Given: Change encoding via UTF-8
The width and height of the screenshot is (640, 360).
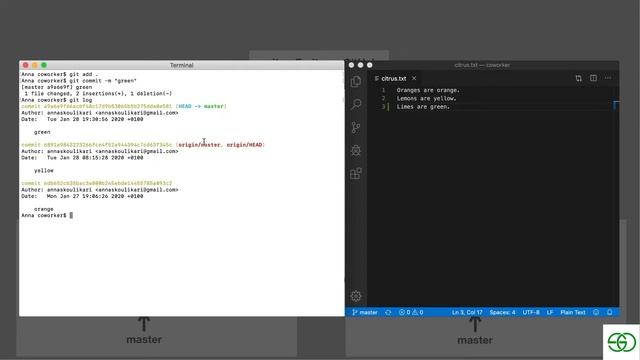Looking at the screenshot, I should click(x=531, y=312).
